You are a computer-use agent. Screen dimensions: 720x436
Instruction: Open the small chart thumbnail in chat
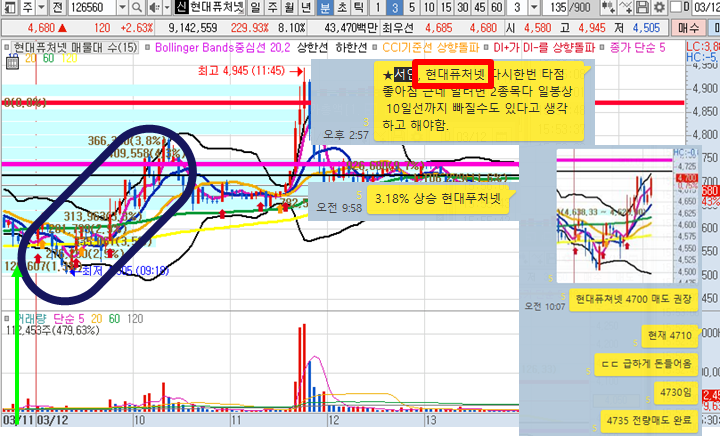pos(628,216)
